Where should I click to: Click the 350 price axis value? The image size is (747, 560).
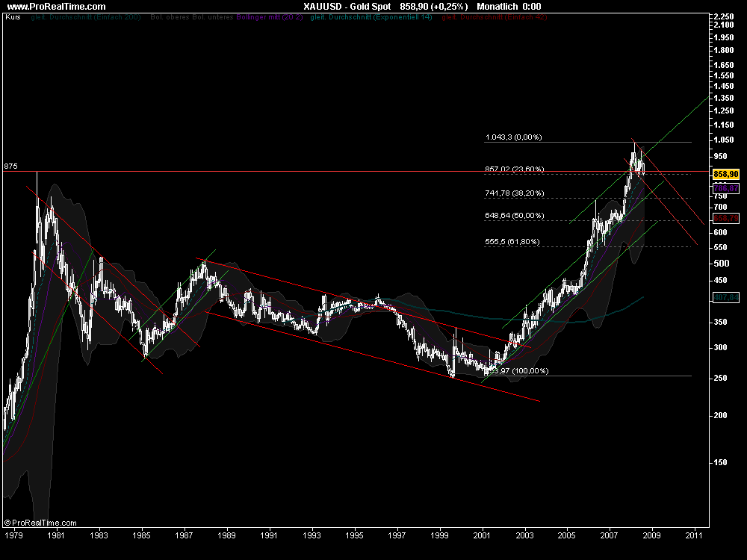(x=720, y=322)
